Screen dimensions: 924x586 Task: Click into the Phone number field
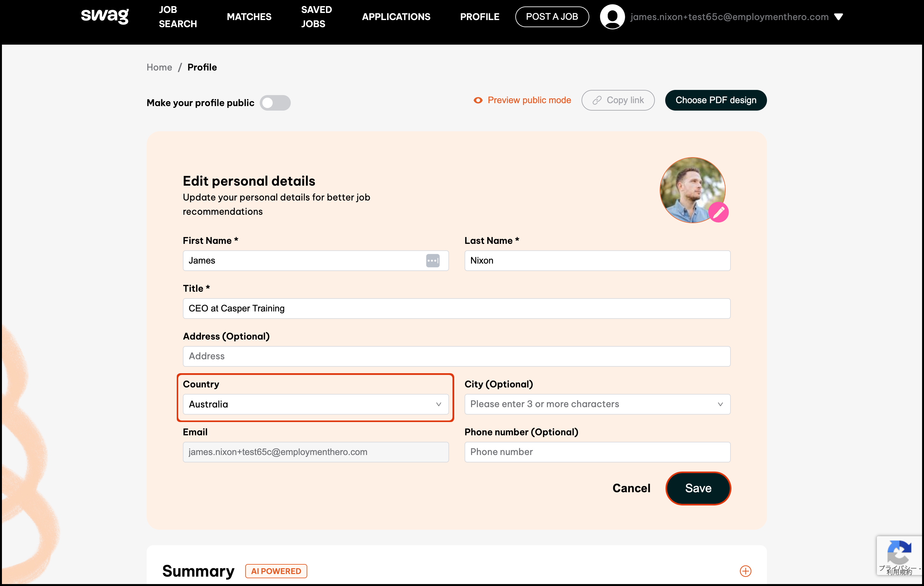(597, 452)
